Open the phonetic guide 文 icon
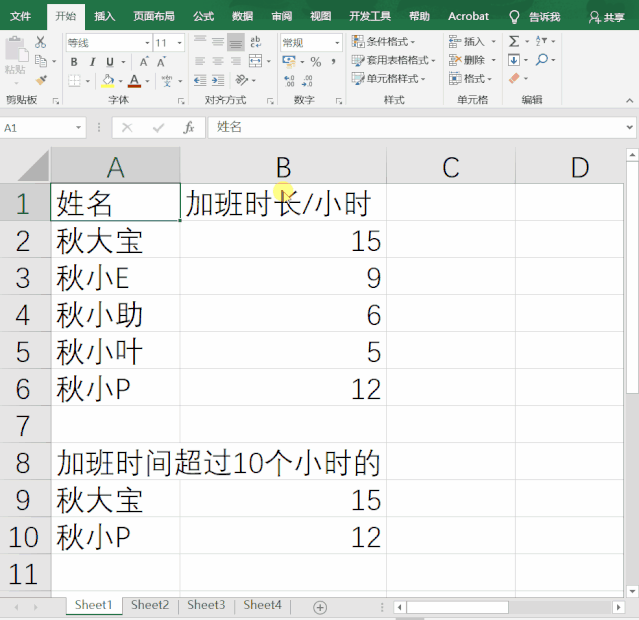 [167, 80]
